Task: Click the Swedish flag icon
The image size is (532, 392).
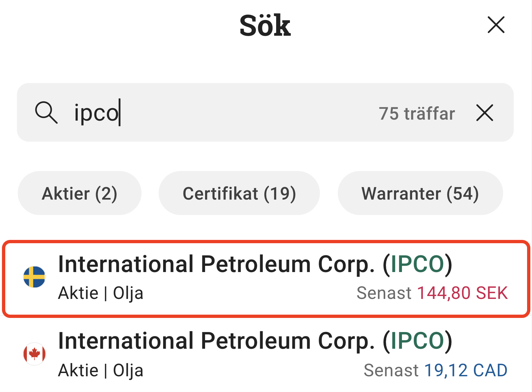Action: [x=34, y=277]
